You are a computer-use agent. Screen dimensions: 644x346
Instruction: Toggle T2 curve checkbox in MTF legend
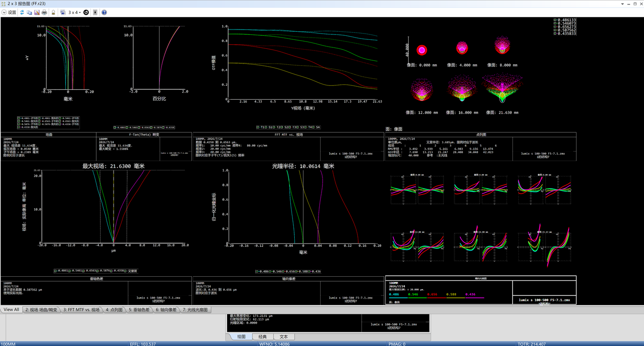274,127
